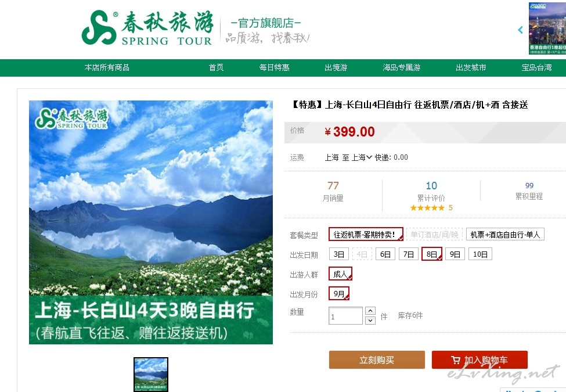This screenshot has height=392, width=566.
Task: Increase quantity with the up stepper arrow
Action: click(x=370, y=311)
